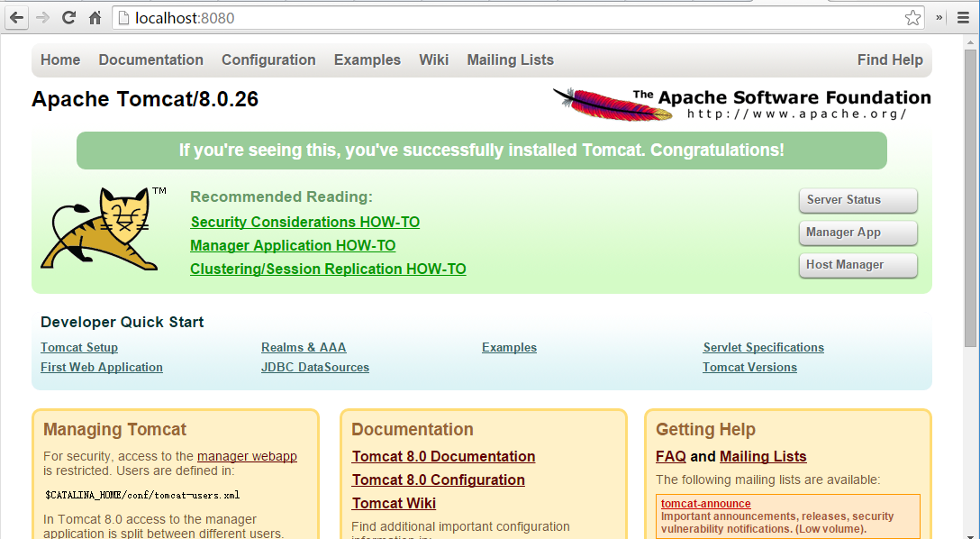Reload the page with the refresh icon
Screen dimensions: 980x539
(x=68, y=18)
